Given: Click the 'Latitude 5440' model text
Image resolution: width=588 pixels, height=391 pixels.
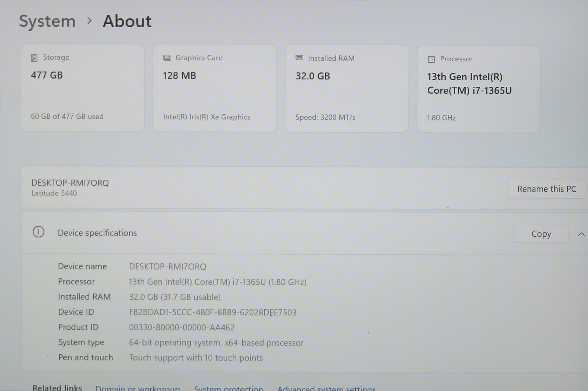Looking at the screenshot, I should coord(54,193).
